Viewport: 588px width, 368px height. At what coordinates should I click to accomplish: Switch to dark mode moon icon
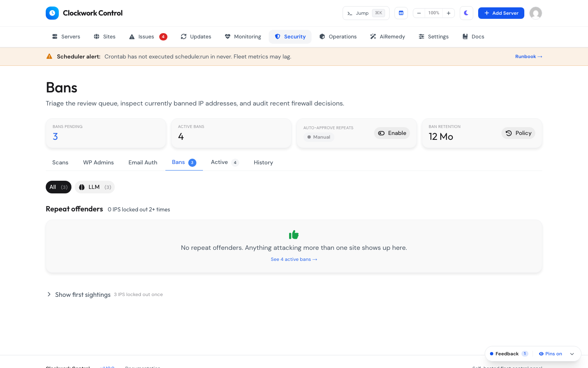466,13
